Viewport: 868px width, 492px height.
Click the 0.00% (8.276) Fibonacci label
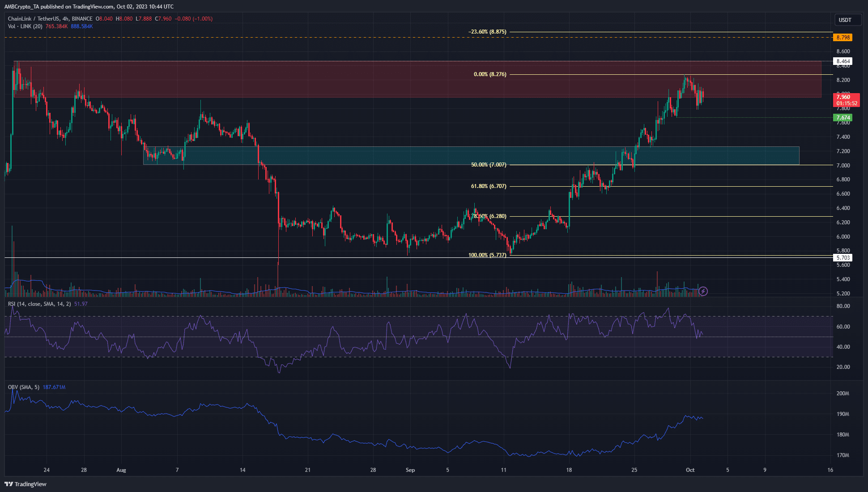click(490, 74)
